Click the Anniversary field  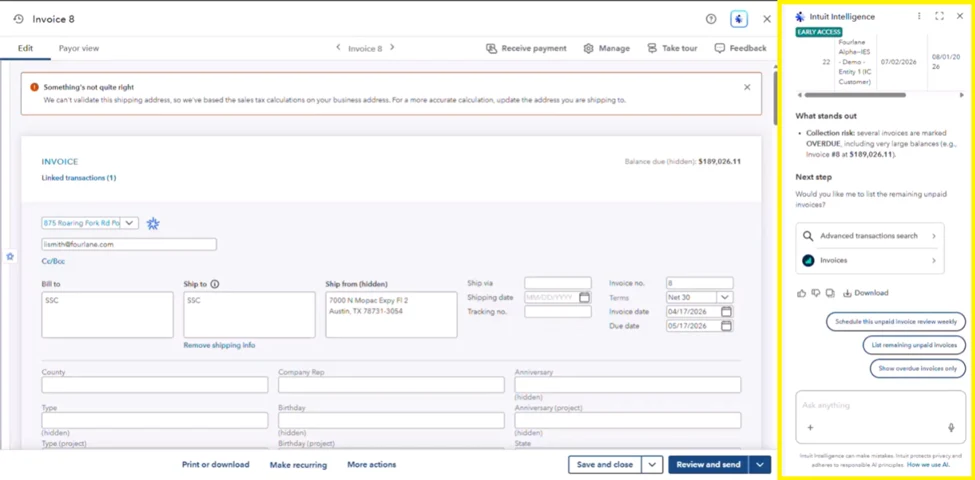[x=627, y=385]
